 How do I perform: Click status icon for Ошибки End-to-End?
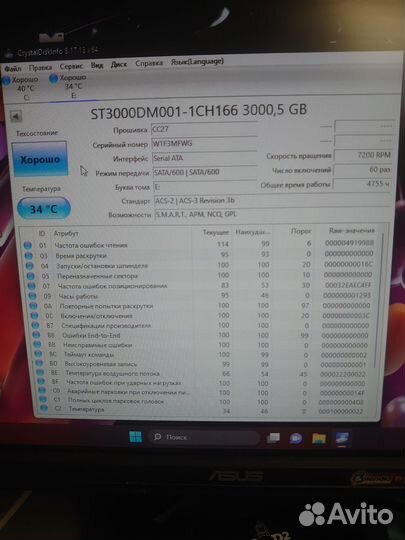[36, 335]
